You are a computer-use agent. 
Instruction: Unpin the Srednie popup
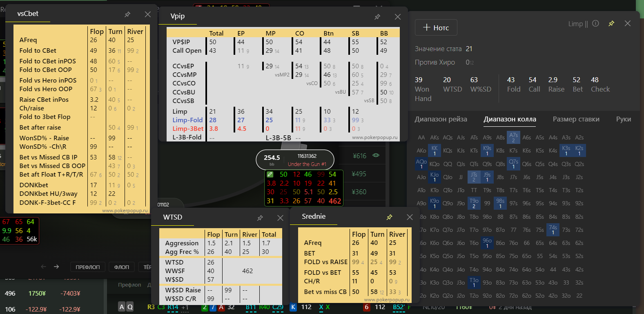(390, 217)
